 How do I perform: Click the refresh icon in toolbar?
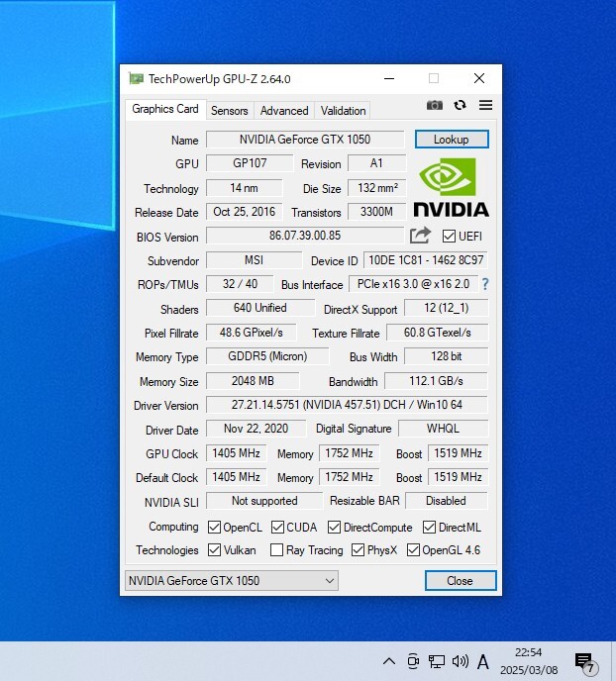461,105
